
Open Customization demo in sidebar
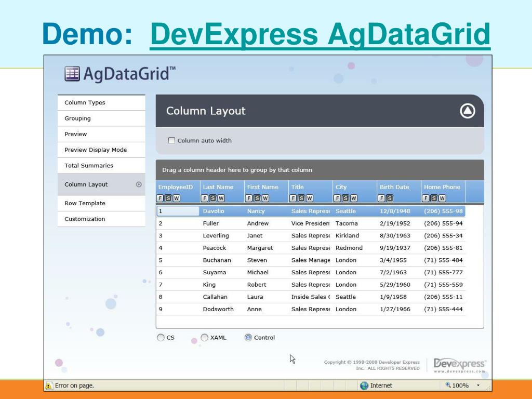[101, 219]
